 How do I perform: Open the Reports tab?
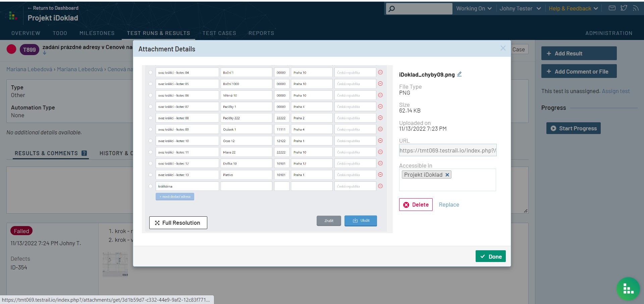pyautogui.click(x=261, y=33)
